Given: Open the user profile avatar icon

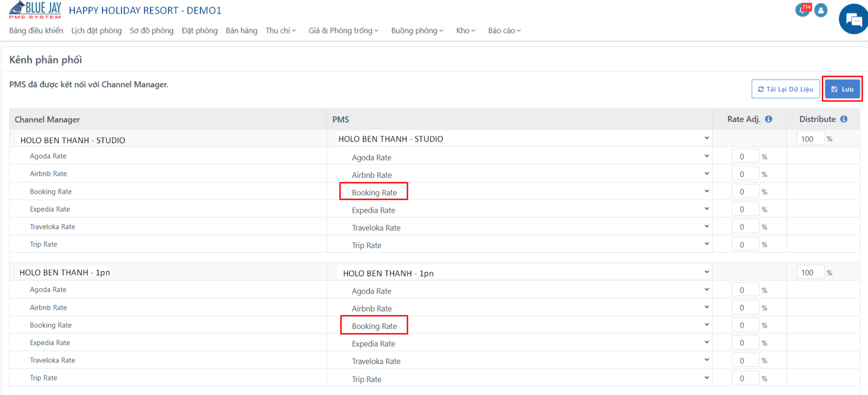Looking at the screenshot, I should (821, 10).
